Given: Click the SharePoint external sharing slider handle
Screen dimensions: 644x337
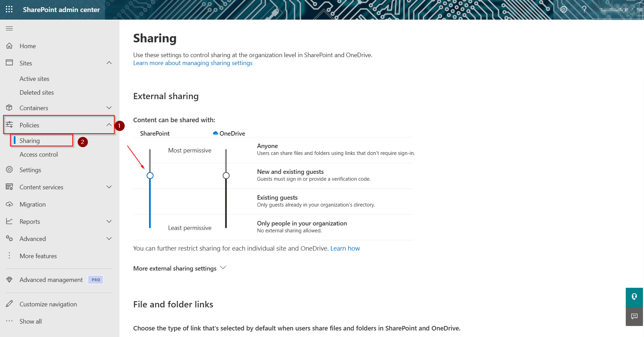Looking at the screenshot, I should coord(150,176).
